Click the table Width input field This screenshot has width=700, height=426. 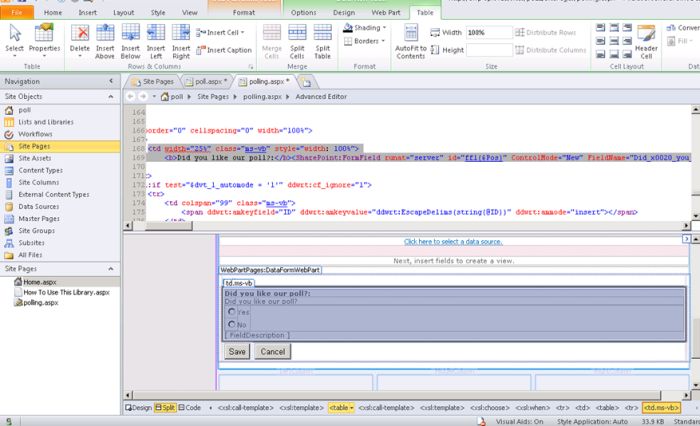pos(489,33)
